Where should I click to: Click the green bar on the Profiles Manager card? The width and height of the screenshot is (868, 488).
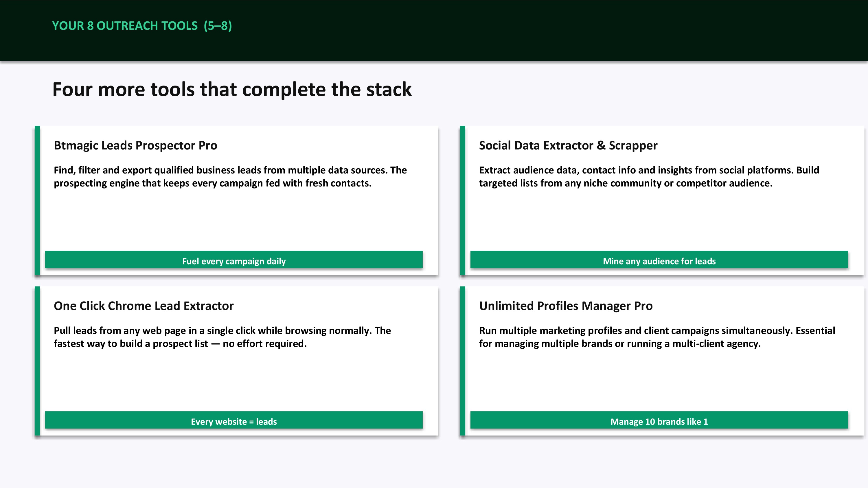pos(462,361)
